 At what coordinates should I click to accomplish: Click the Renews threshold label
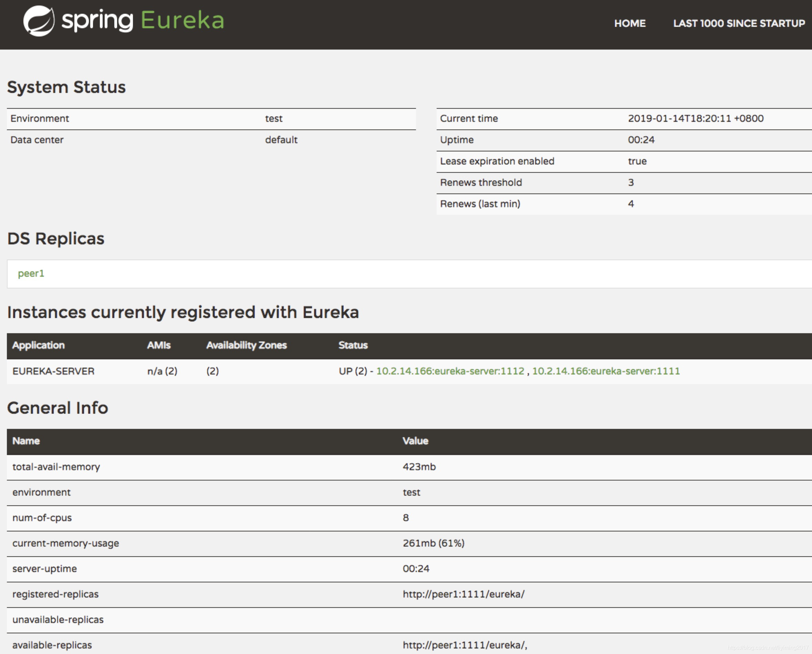click(x=481, y=182)
